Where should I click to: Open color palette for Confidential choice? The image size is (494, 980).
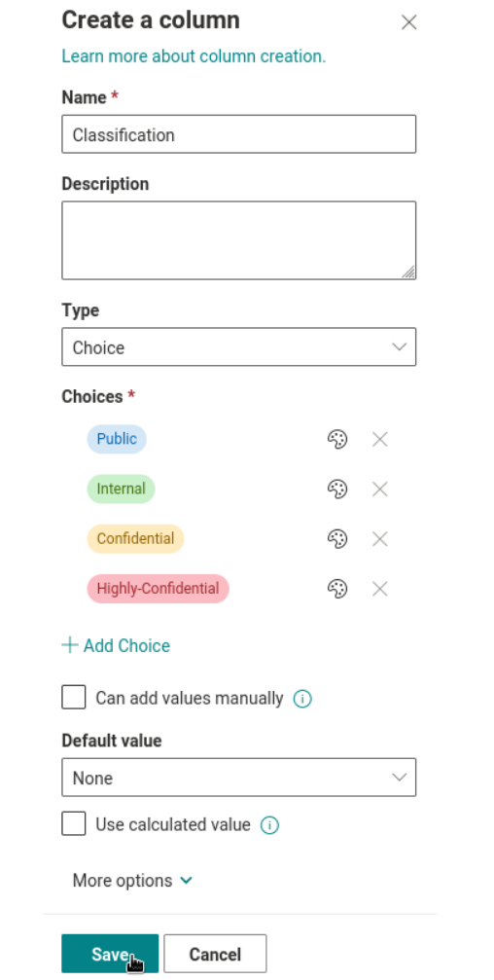tap(337, 539)
